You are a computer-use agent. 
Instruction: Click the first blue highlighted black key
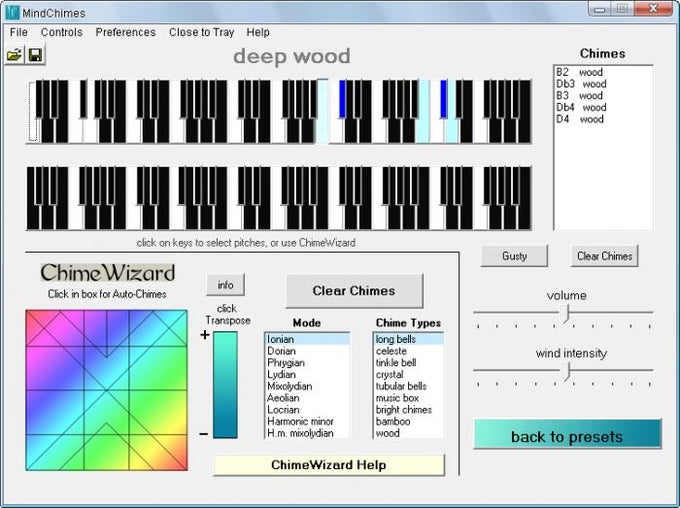tap(343, 99)
